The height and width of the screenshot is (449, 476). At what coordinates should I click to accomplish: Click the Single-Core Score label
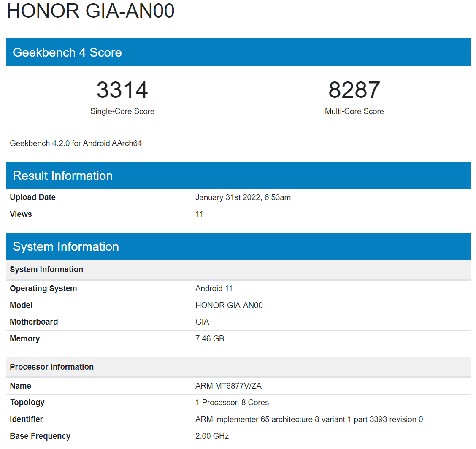tap(122, 111)
